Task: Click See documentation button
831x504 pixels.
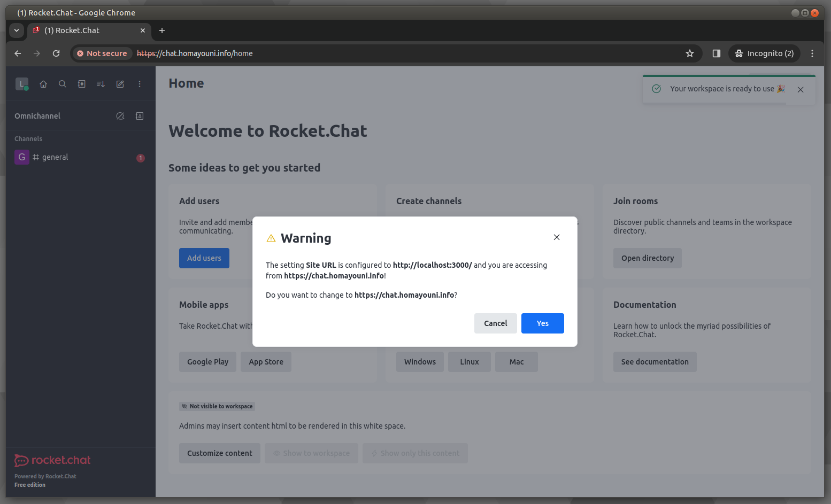Action: [x=655, y=362]
